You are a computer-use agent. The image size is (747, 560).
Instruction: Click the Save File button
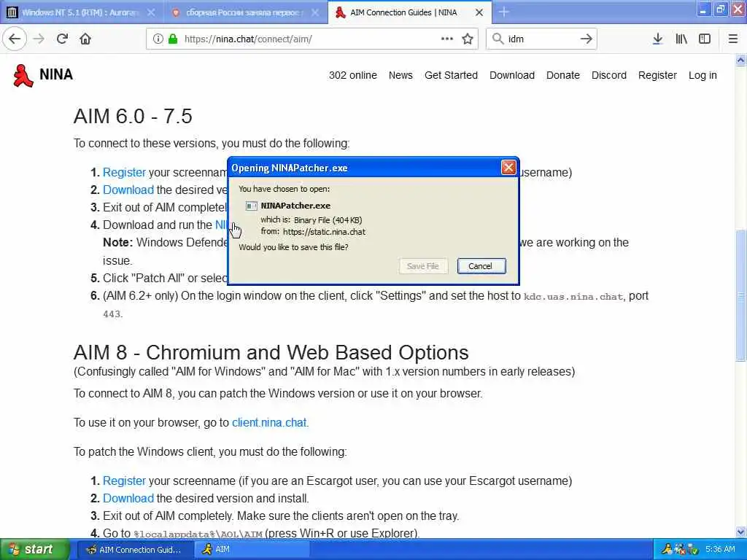[423, 266]
